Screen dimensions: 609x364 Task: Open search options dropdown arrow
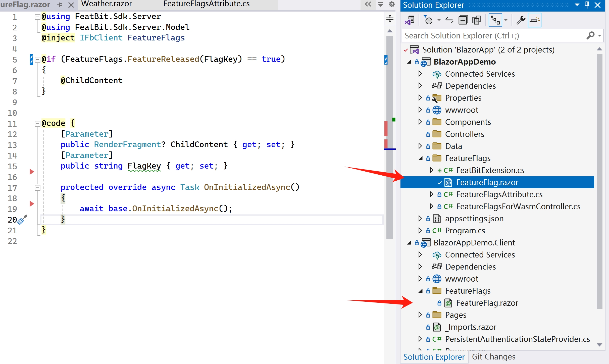[600, 36]
